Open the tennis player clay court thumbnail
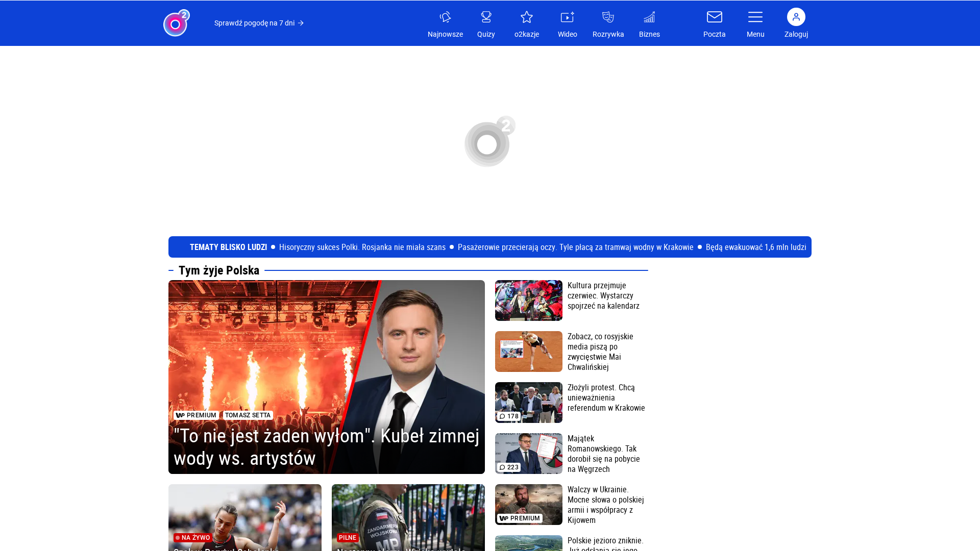 click(x=529, y=352)
